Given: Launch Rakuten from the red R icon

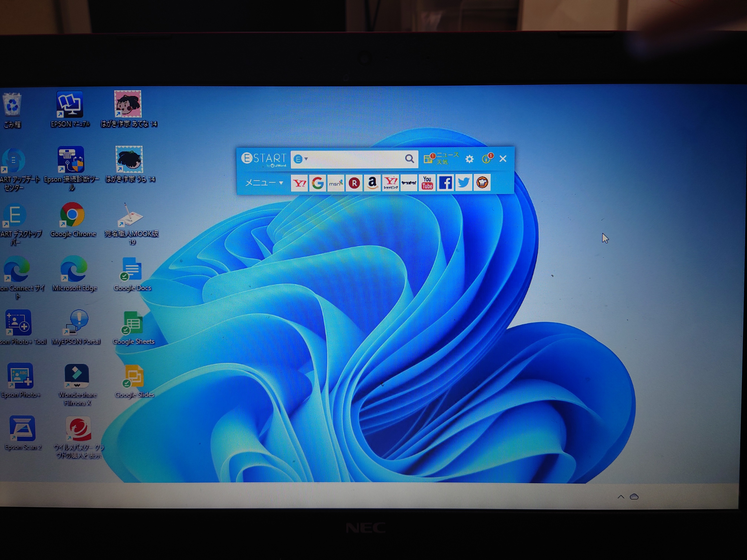Looking at the screenshot, I should pos(354,183).
